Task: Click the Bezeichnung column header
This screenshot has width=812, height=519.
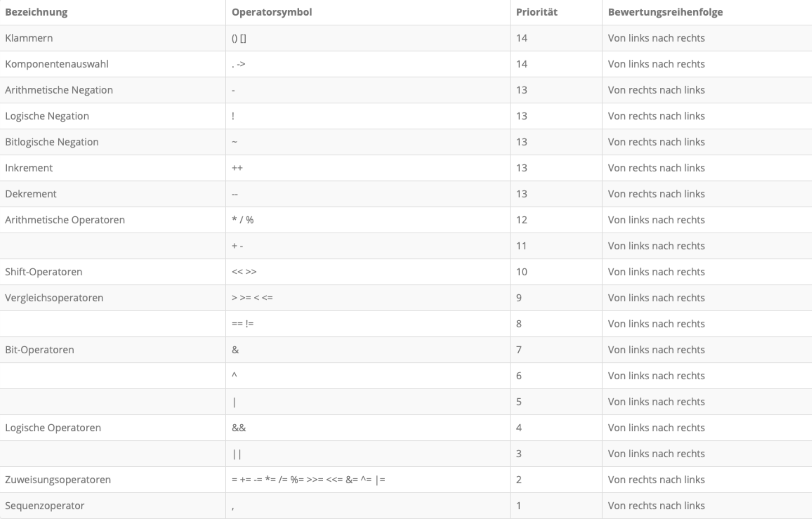Action: (x=36, y=12)
